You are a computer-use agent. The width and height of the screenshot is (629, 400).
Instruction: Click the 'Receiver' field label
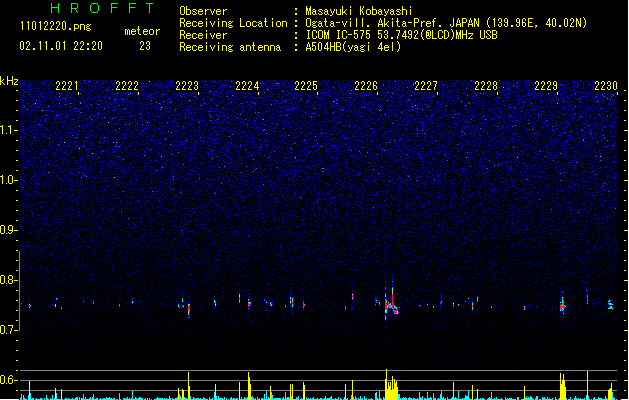tap(203, 35)
